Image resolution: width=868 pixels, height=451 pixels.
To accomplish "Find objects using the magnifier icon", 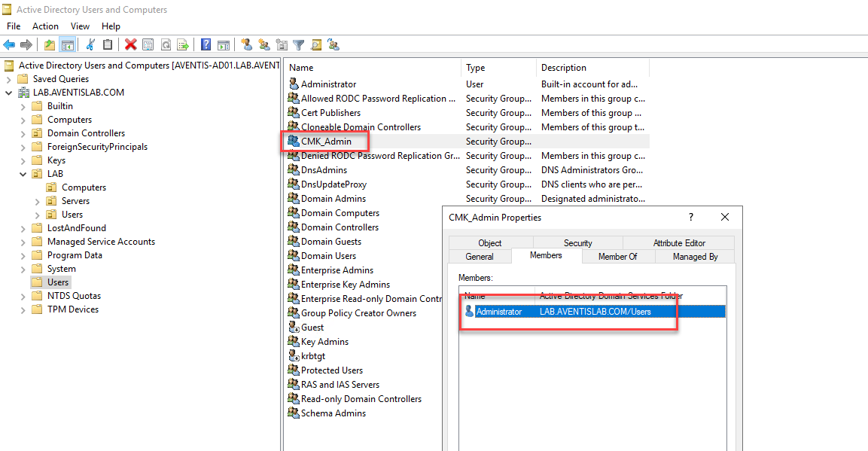I will (316, 44).
